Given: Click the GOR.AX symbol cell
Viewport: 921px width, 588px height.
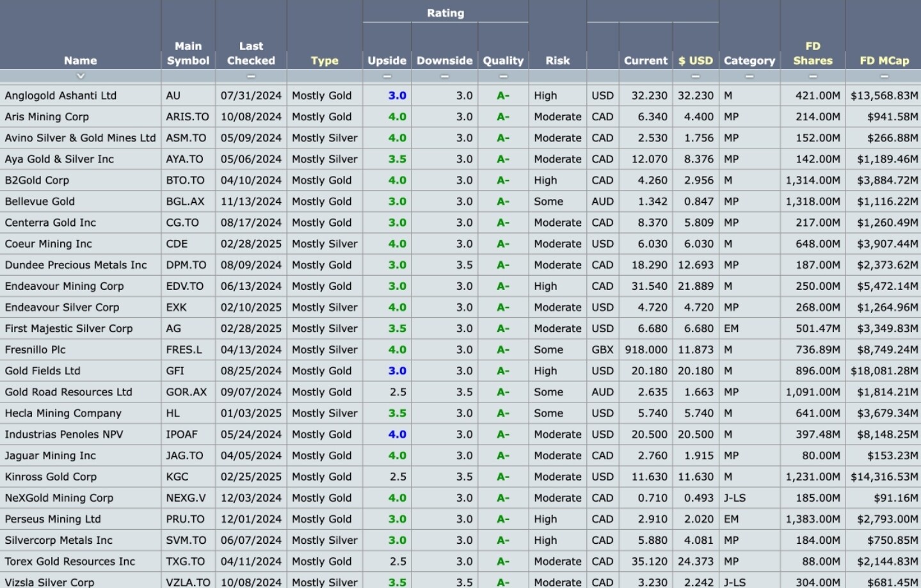Looking at the screenshot, I should [x=186, y=392].
